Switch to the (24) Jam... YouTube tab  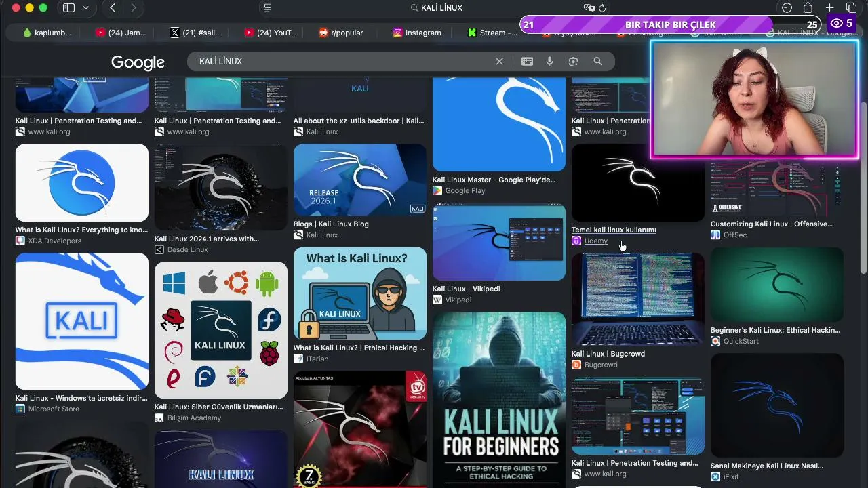coord(121,33)
